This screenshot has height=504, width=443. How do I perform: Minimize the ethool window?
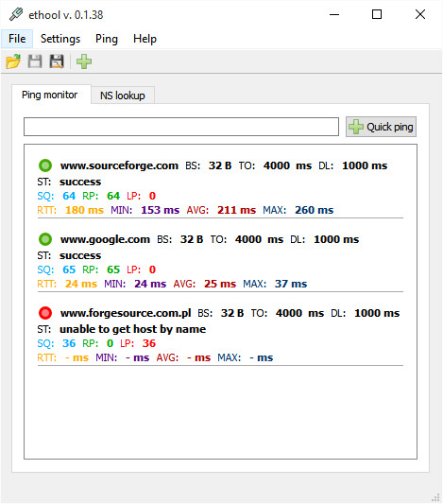(x=334, y=14)
